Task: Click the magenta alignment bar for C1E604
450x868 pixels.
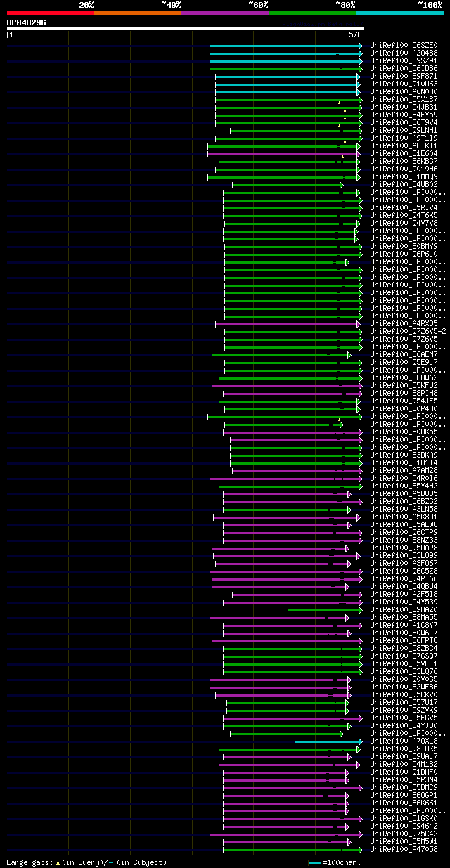Action: click(283, 154)
